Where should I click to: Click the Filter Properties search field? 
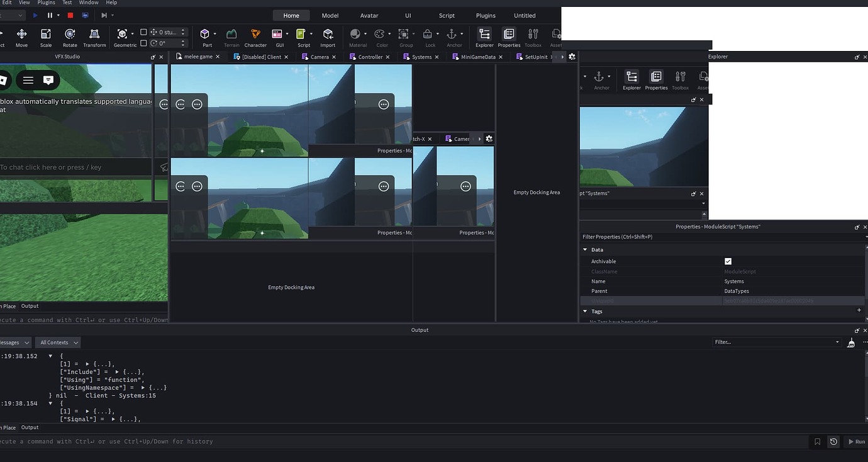click(x=723, y=237)
